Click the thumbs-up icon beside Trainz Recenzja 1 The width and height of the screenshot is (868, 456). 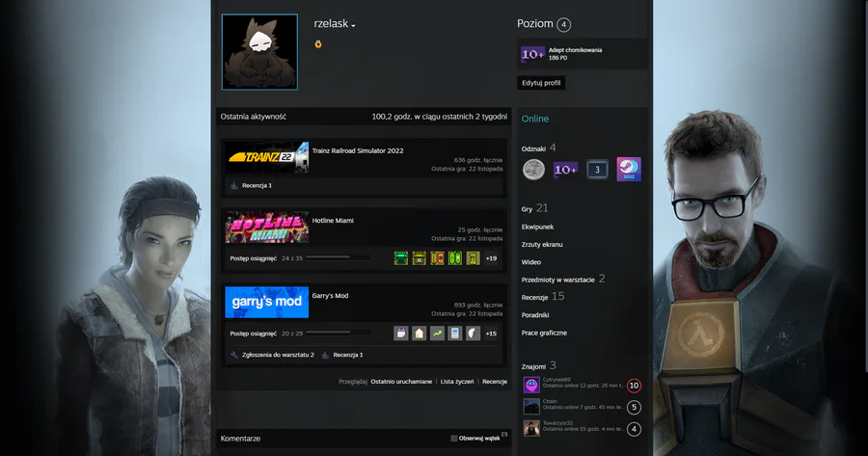click(234, 185)
